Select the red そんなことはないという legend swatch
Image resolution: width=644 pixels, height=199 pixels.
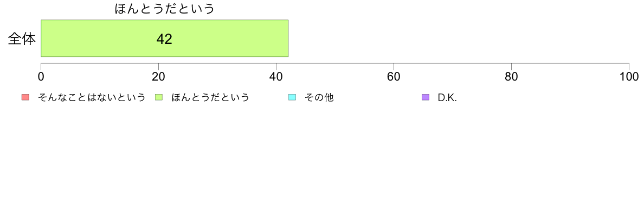coord(25,97)
